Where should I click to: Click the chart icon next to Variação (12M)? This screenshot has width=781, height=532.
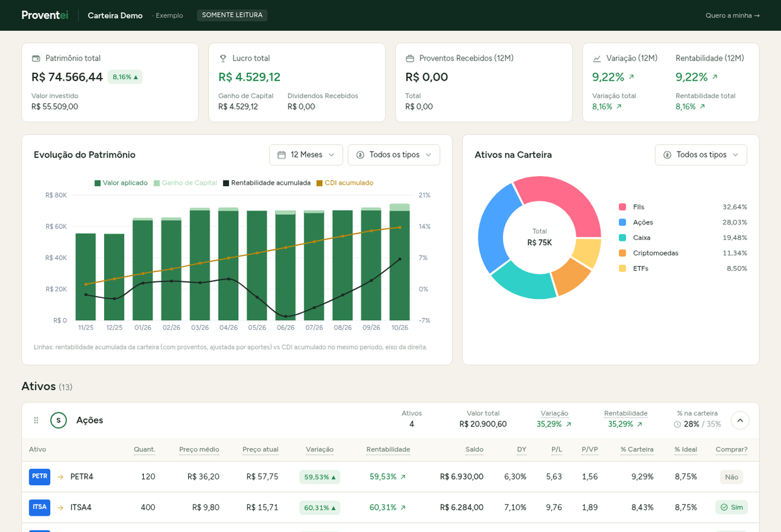click(x=597, y=59)
